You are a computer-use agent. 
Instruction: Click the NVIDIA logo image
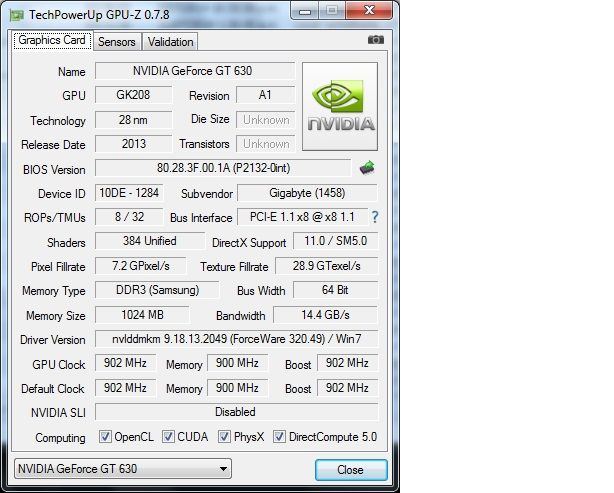pyautogui.click(x=340, y=106)
